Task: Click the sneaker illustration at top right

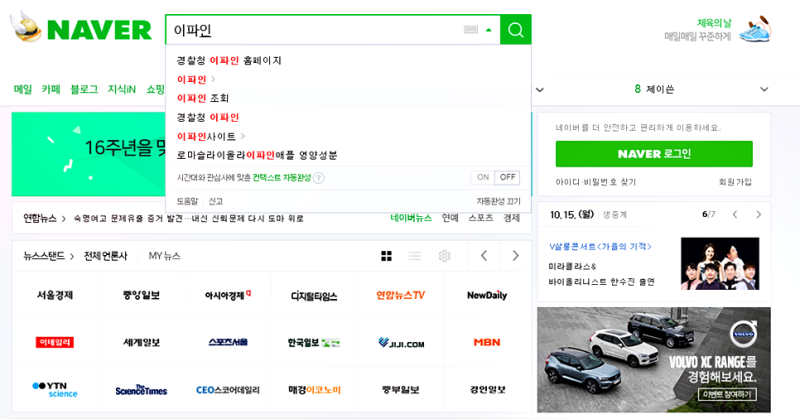Action: (x=756, y=29)
